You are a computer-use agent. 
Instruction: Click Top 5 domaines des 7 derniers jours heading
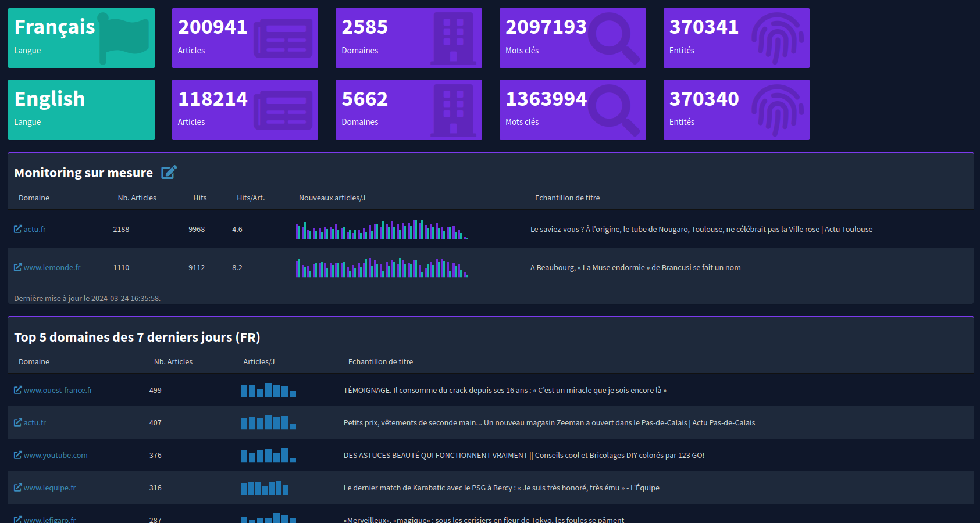137,337
